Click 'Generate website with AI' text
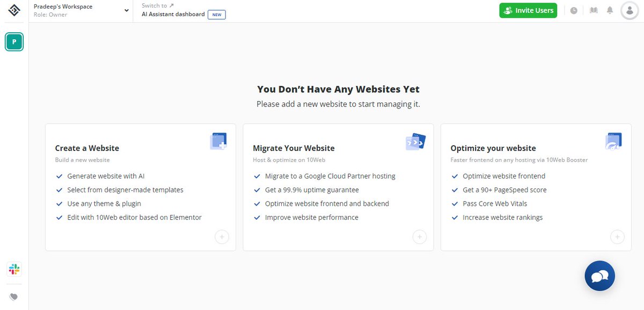Image resolution: width=644 pixels, height=310 pixels. click(x=106, y=176)
